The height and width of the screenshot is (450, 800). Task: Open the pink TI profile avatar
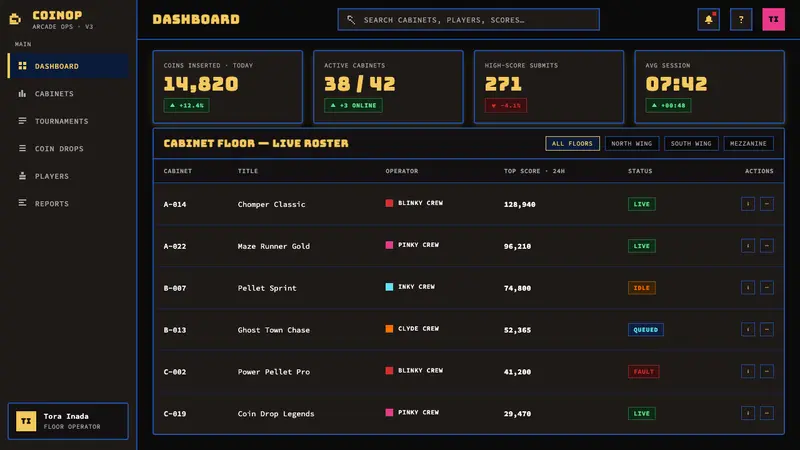click(773, 19)
